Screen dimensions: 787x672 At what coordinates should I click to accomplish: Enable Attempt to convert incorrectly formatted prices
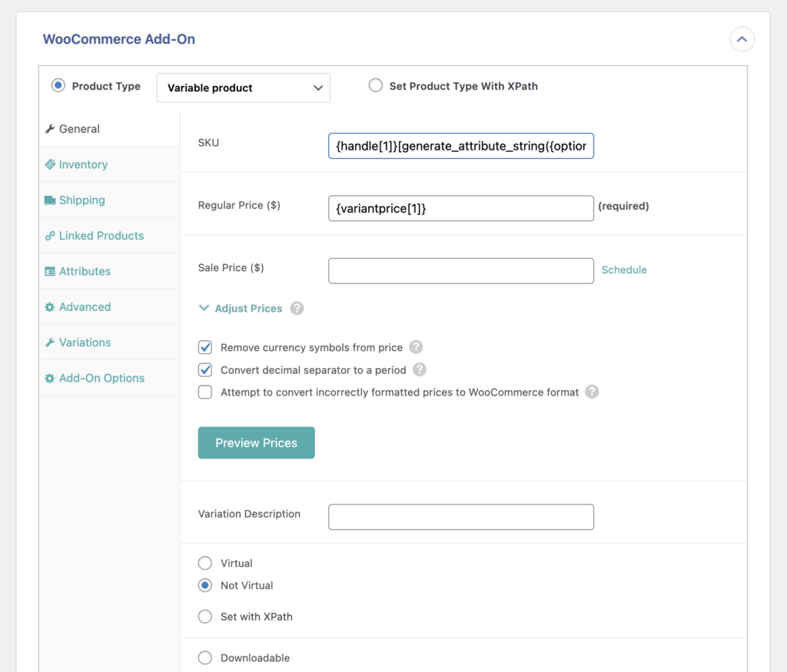click(x=205, y=392)
